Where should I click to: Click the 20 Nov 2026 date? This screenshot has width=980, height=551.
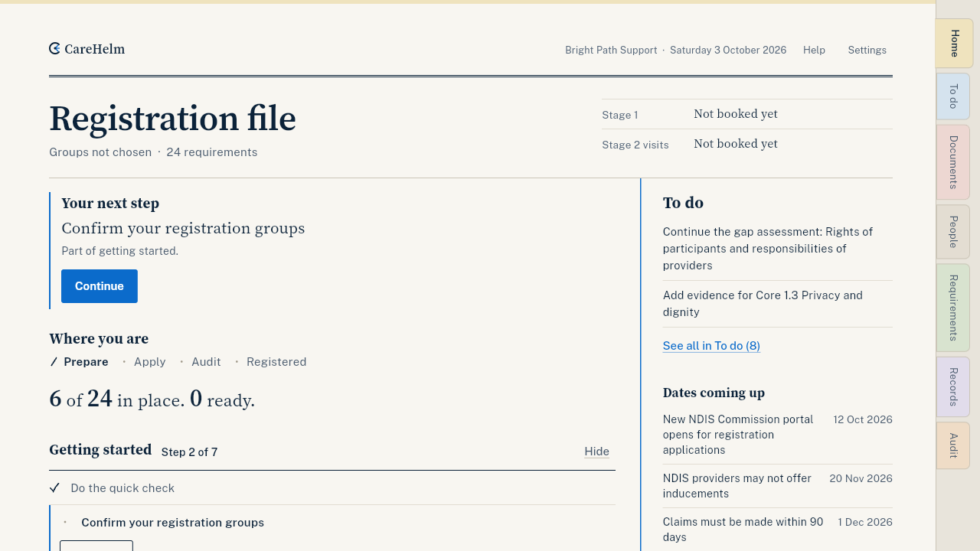tap(861, 478)
